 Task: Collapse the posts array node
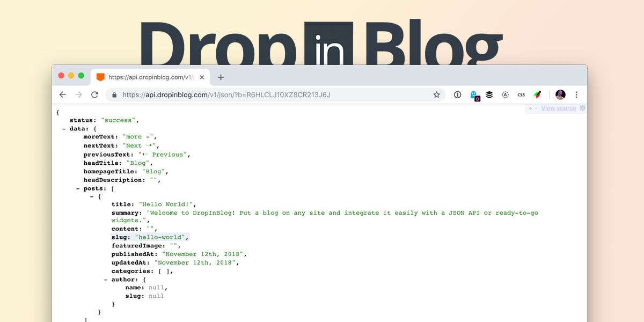point(78,189)
